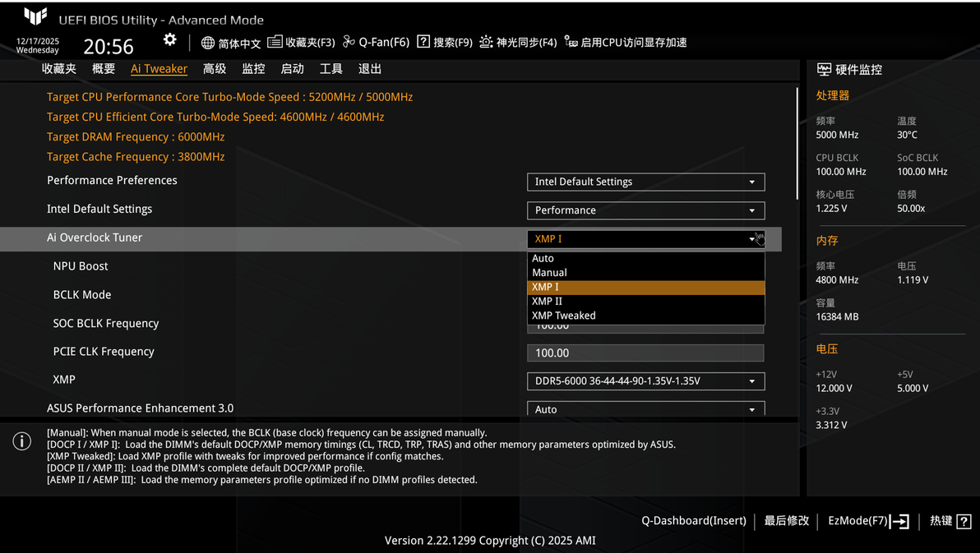Viewport: 980px width, 553px height.
Task: Collapse the Ai Overclock Tuner dropdown
Action: 645,238
